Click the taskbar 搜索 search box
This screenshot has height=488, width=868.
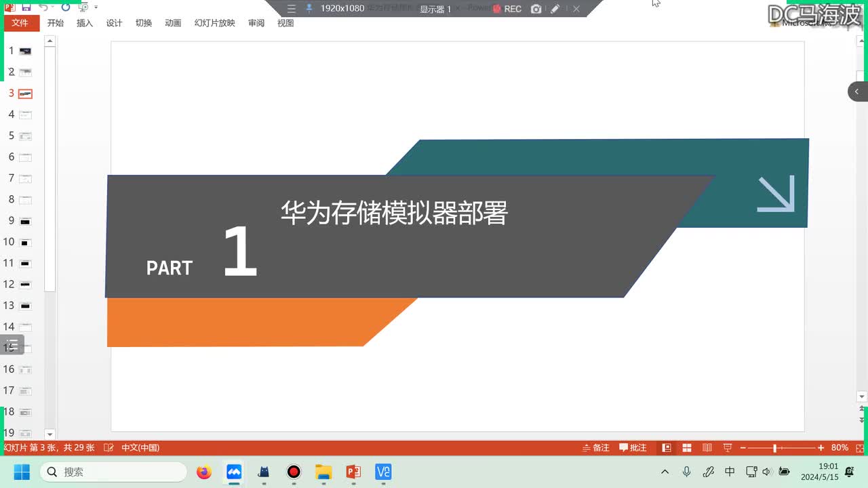tap(113, 472)
